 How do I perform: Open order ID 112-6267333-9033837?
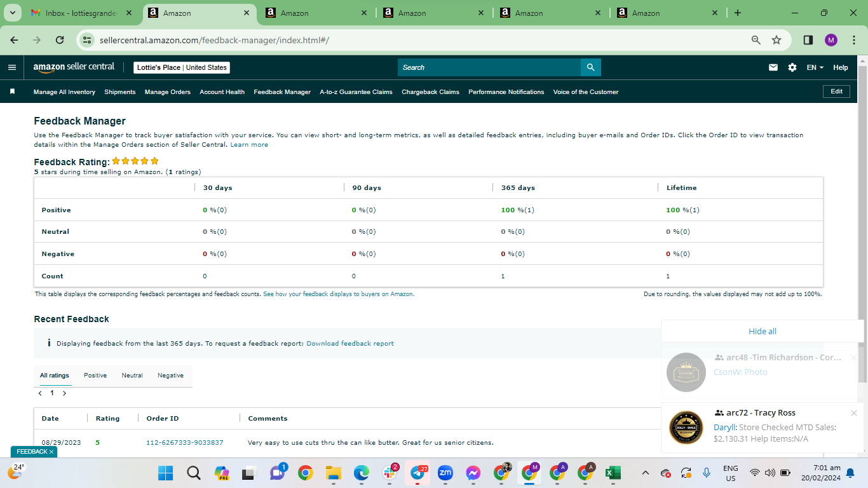[x=185, y=443]
